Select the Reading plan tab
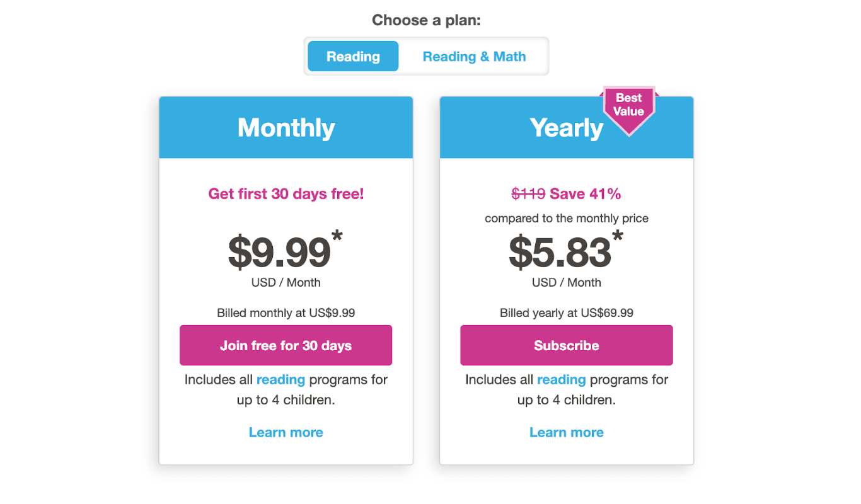Screen dimensions: 861x504 point(352,56)
